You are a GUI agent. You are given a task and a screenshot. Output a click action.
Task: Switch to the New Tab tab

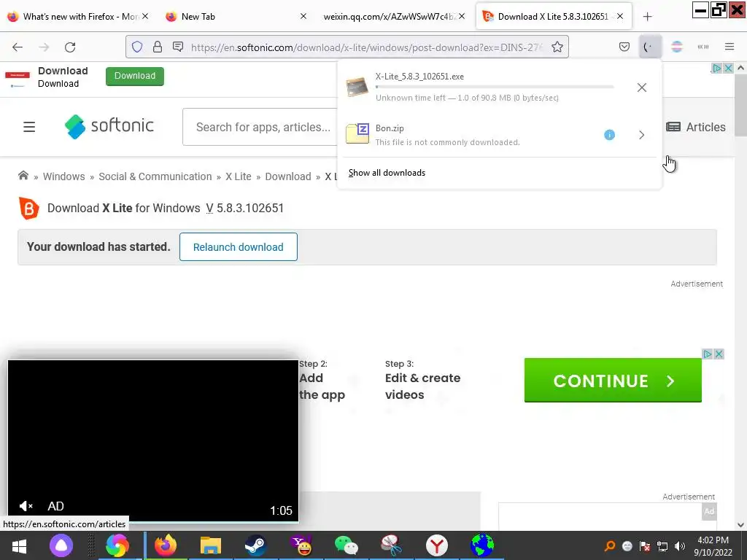[236, 16]
